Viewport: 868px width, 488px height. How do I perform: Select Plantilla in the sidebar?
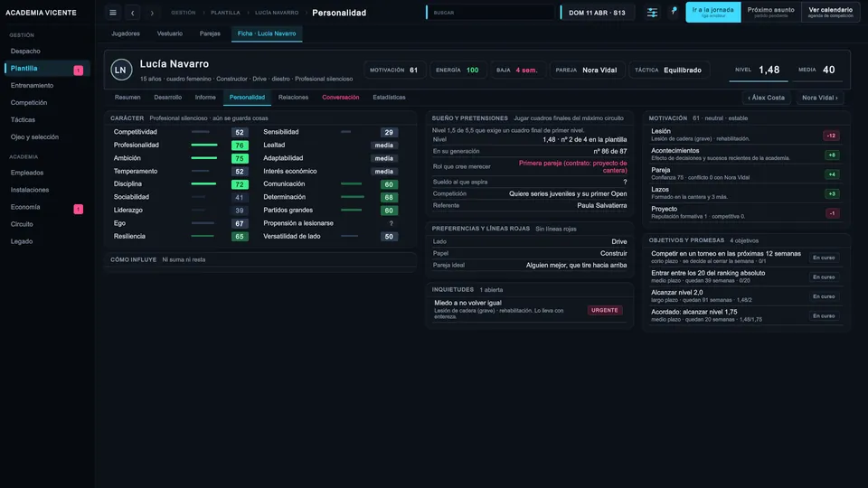[47, 68]
